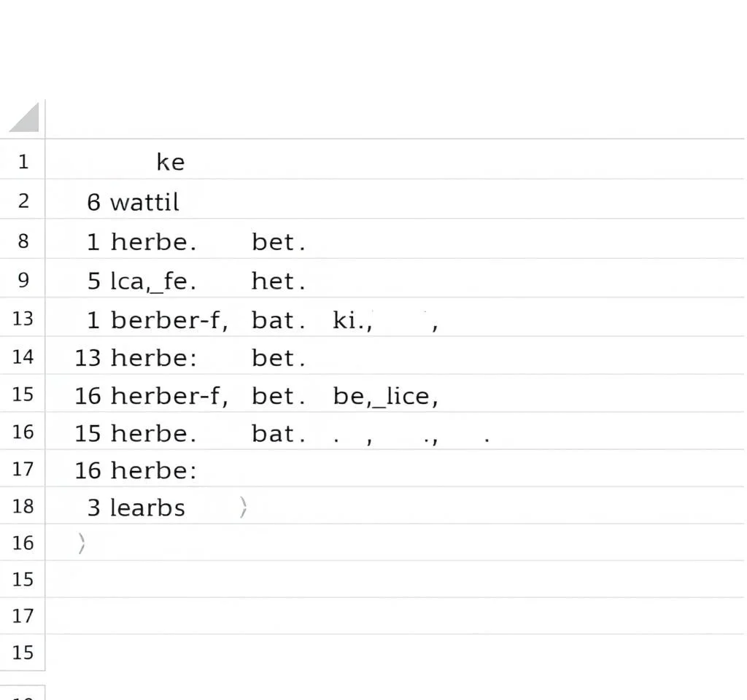The height and width of the screenshot is (700, 747).
Task: Select the "3 learbs" cell
Action: (x=136, y=507)
